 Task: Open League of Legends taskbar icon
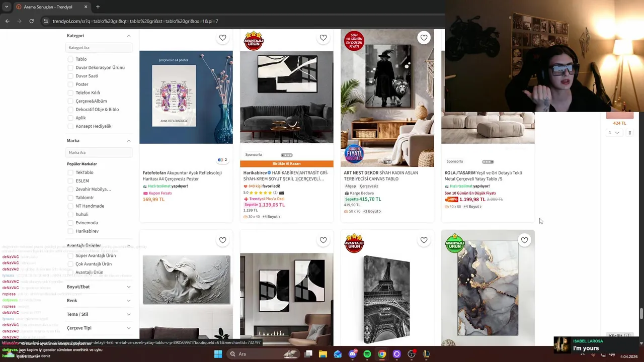click(x=426, y=354)
